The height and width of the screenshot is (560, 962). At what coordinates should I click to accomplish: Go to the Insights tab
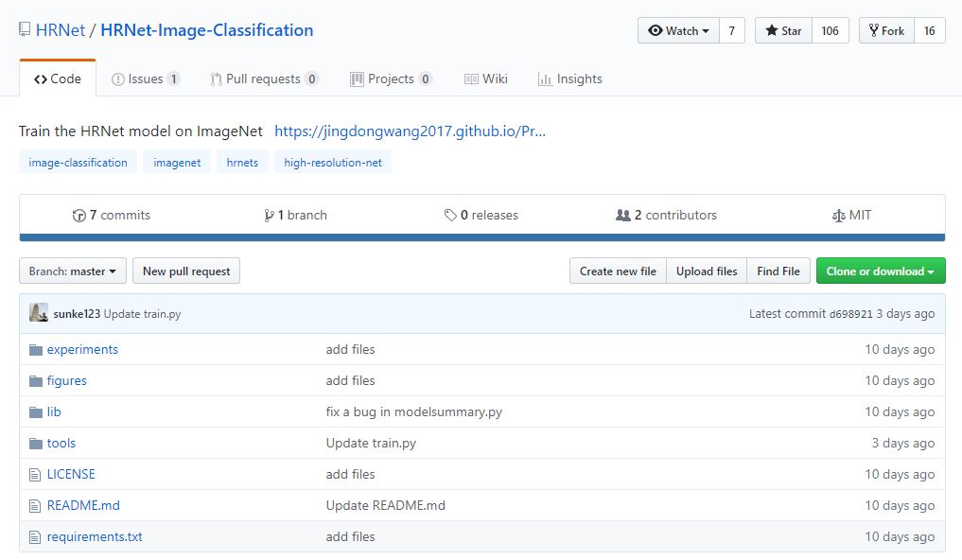[x=569, y=79]
